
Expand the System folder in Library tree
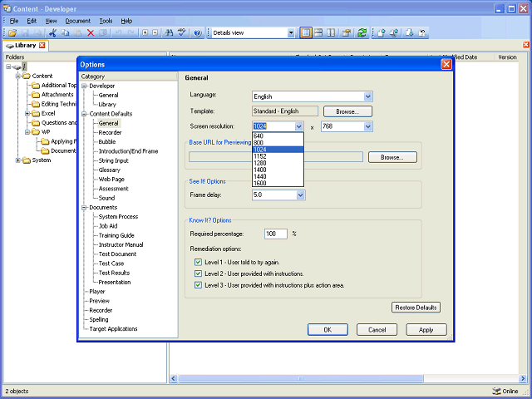click(18, 160)
